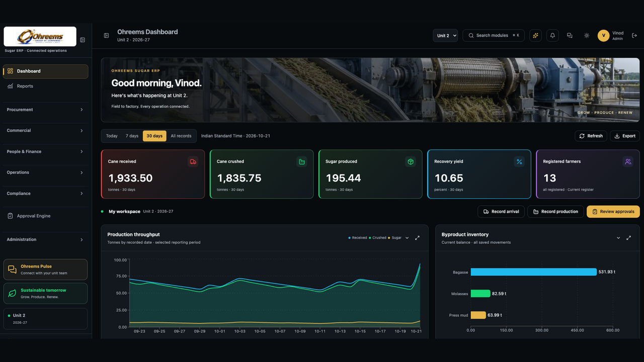Toggle the Received series in the chart legend
Screen dimensions: 644x362
[x=358, y=238]
